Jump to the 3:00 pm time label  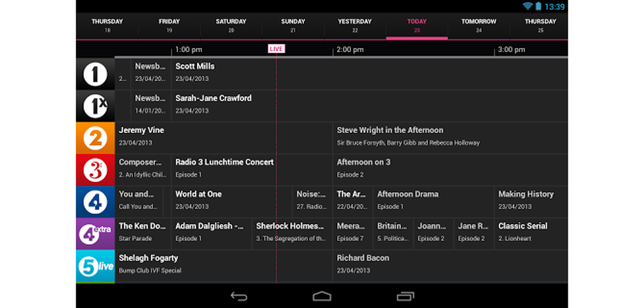click(x=511, y=50)
